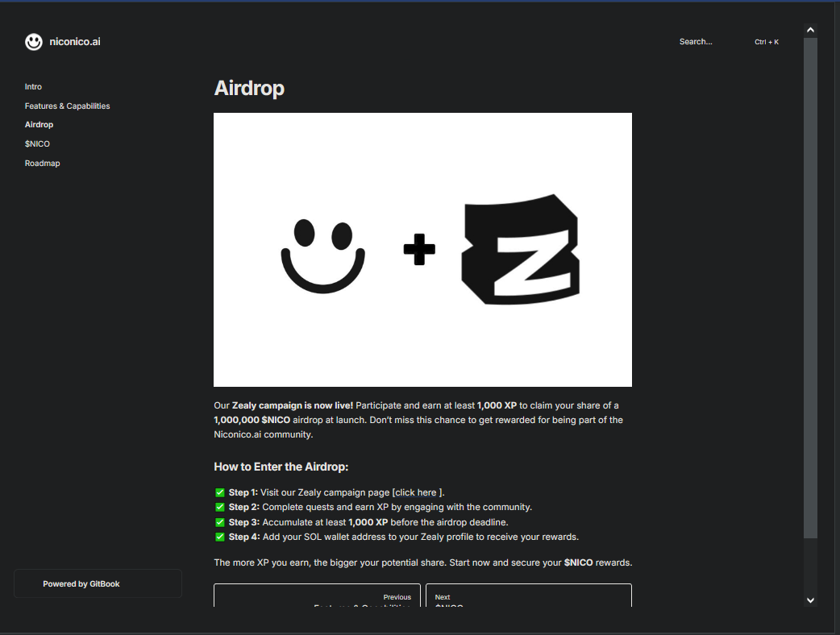Open the Airdrop banner image
This screenshot has height=635, width=840.
422,250
